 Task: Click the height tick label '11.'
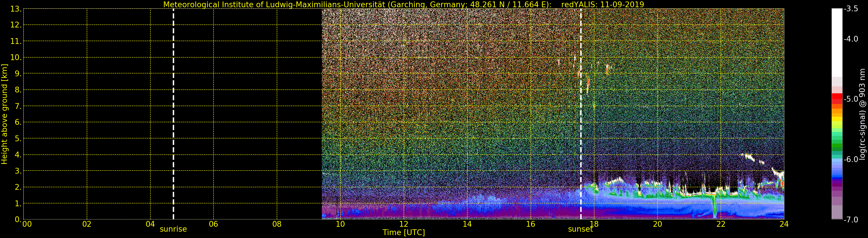click(x=16, y=41)
